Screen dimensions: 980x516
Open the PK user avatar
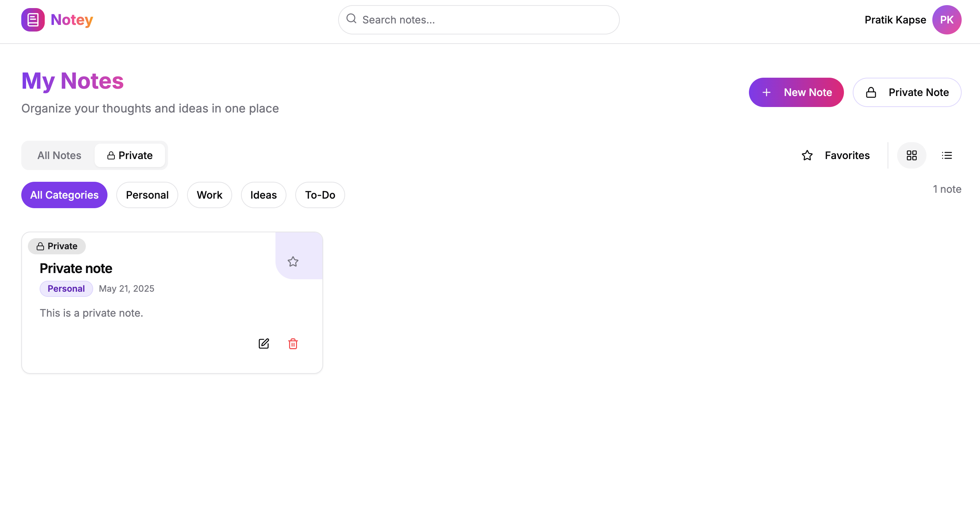pyautogui.click(x=946, y=20)
